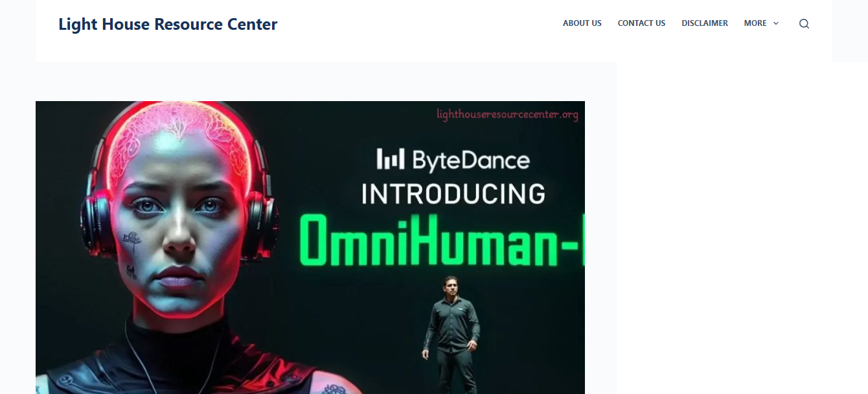Click the ByteDance bars logo in banner
The height and width of the screenshot is (394, 868).
tap(391, 159)
